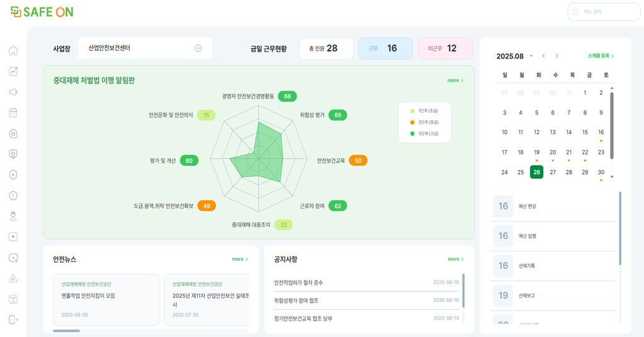The width and height of the screenshot is (644, 337).
Task: Open the 사업장 workplace dropdown
Action: pyautogui.click(x=198, y=49)
